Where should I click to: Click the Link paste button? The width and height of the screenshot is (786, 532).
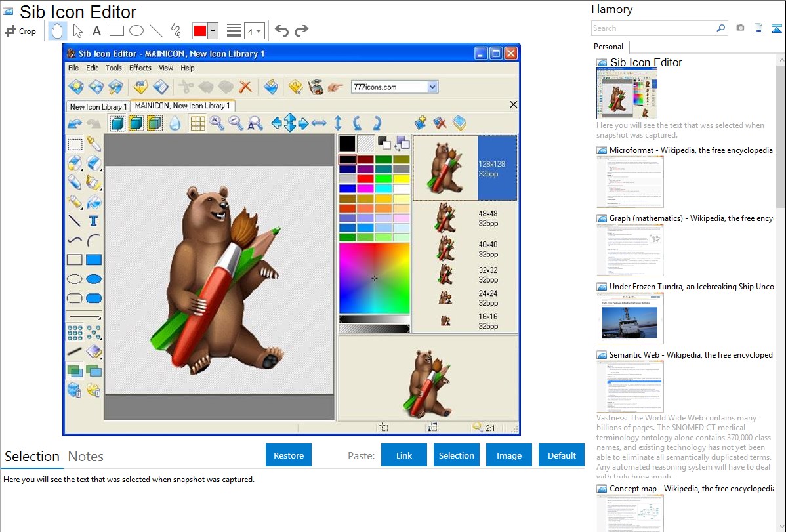tap(404, 455)
